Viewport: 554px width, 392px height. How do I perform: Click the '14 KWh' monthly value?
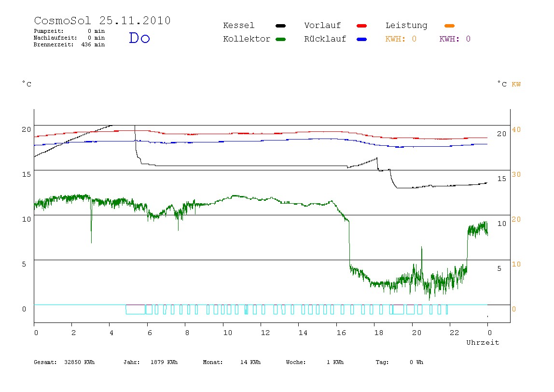tap(250, 362)
